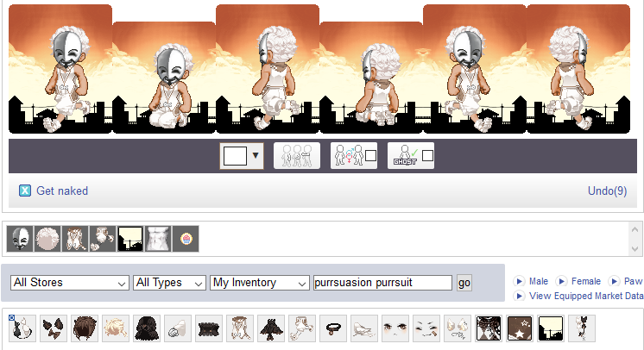Open the avatar pose selector button

pos(297,155)
